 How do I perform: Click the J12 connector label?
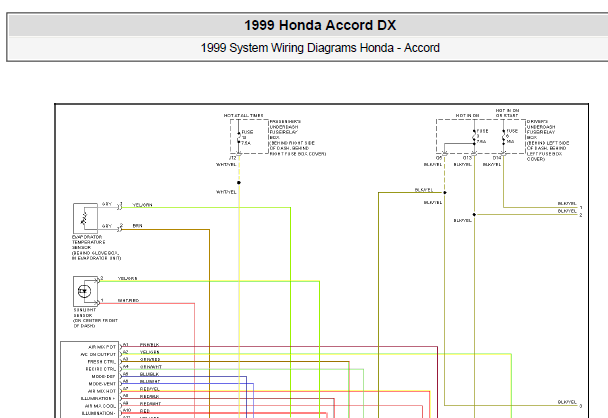[232, 158]
